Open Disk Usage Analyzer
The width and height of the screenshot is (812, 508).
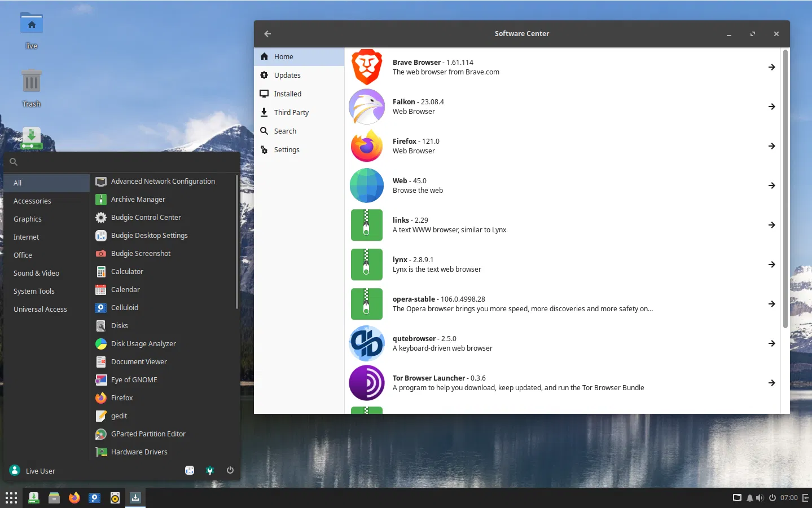click(x=163, y=343)
